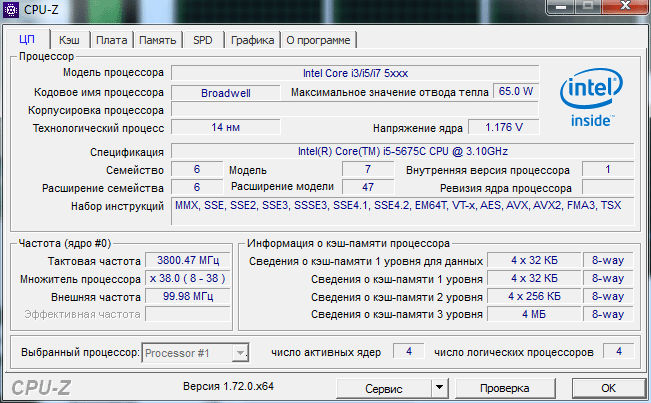Click the Семейство value 6

point(197,169)
